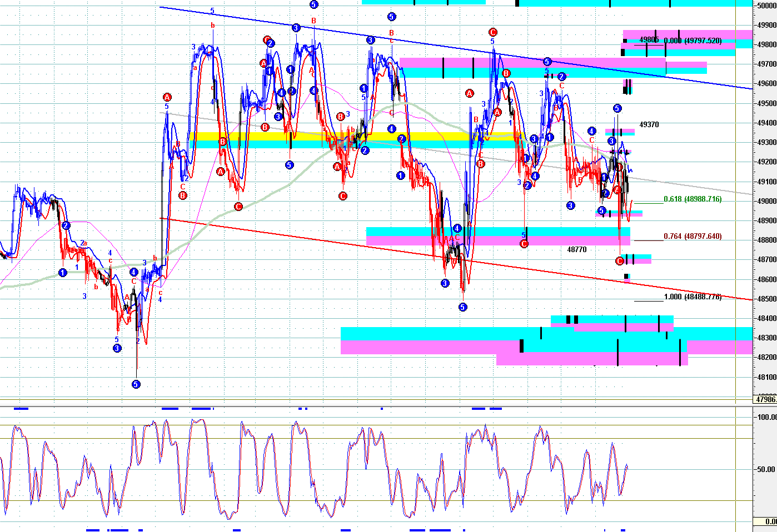Screen dimensions: 777x532
Task: Click 49700 on the price axis
Action: (766, 64)
